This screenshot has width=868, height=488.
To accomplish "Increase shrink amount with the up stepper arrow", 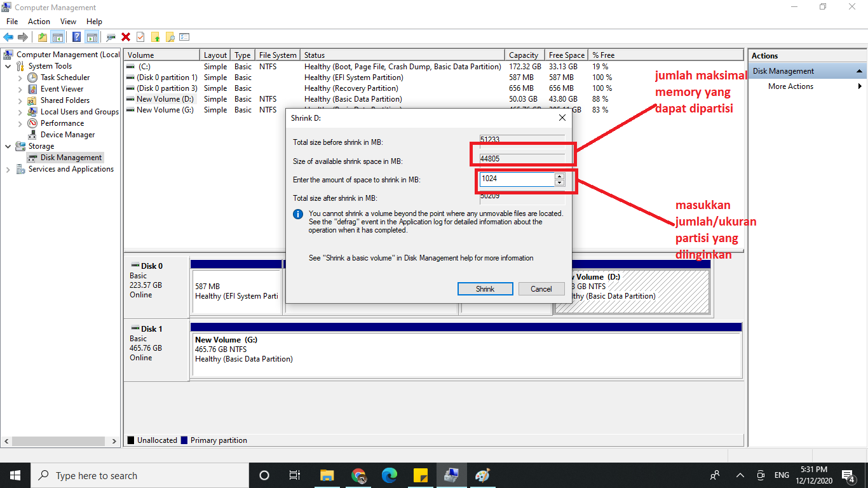I will [x=559, y=177].
